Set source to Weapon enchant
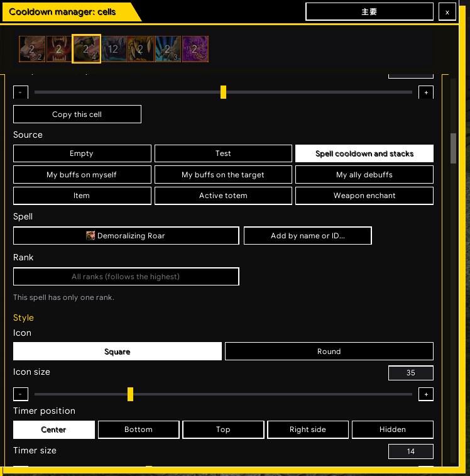The image size is (470, 476). click(x=364, y=196)
